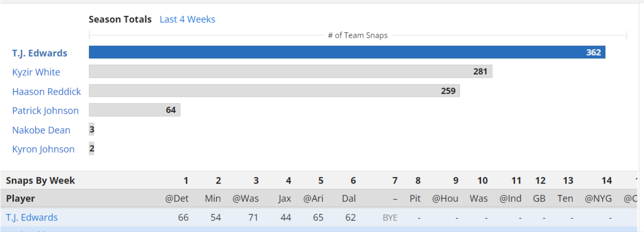Click the @Was week 3 column header

tap(245, 198)
